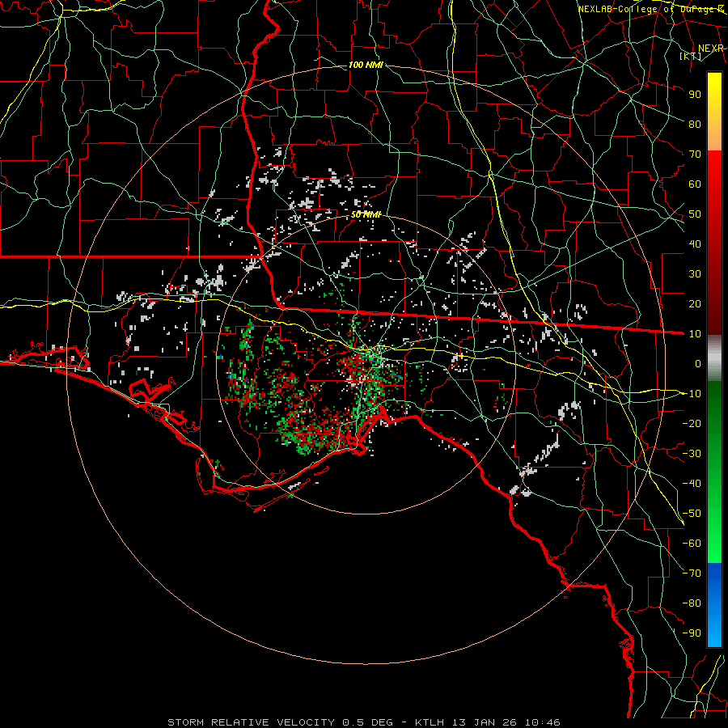
Task: Click the -40 scale value
Action: (692, 484)
